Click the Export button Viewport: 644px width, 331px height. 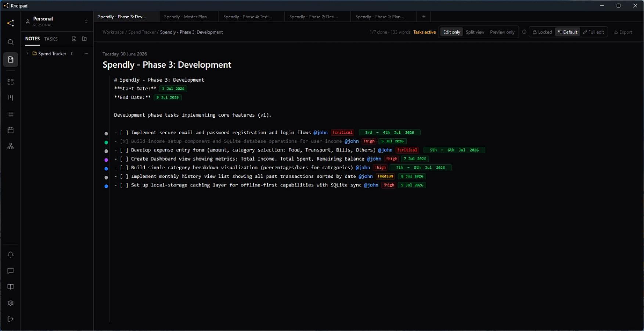[623, 32]
